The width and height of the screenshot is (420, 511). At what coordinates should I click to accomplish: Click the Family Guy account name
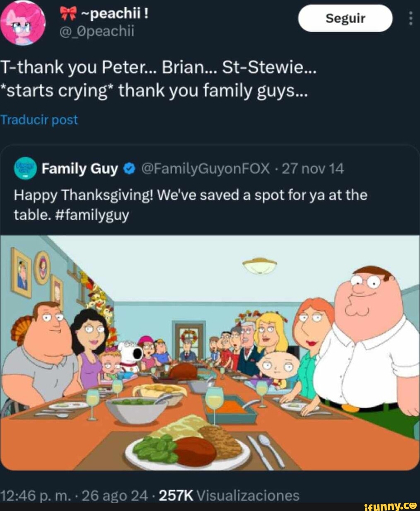(x=79, y=169)
